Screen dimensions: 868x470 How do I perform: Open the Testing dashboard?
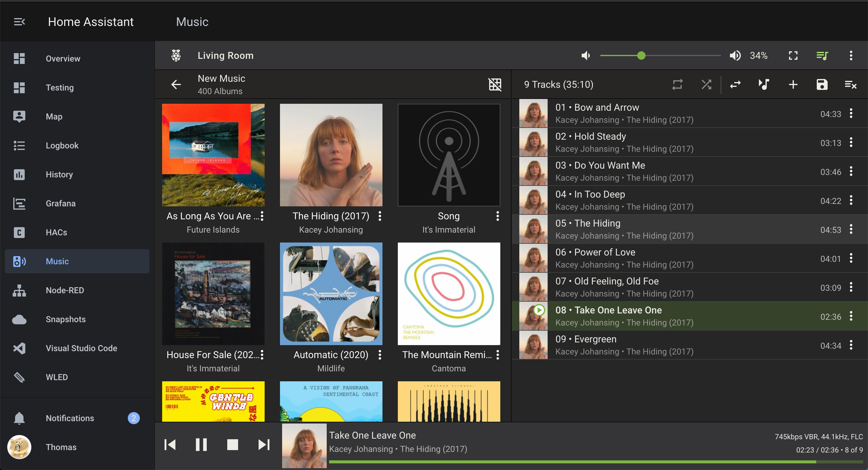(x=77, y=87)
